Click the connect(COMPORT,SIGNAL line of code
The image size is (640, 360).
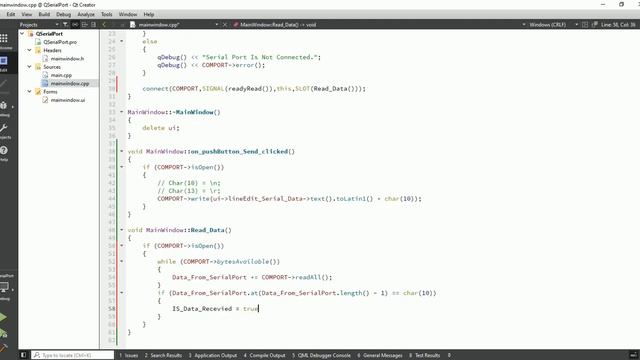point(254,89)
